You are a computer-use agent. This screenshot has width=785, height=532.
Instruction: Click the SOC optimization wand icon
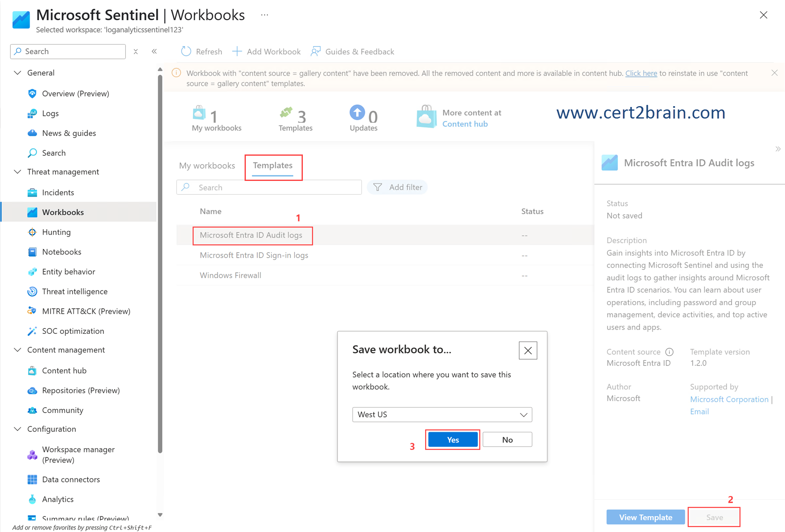[x=32, y=331]
